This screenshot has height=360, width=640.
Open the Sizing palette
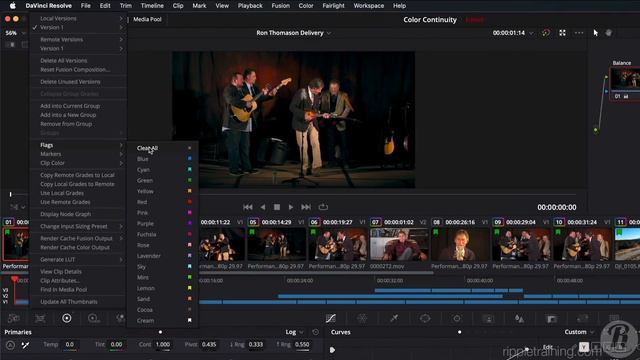pyautogui.click(x=582, y=318)
